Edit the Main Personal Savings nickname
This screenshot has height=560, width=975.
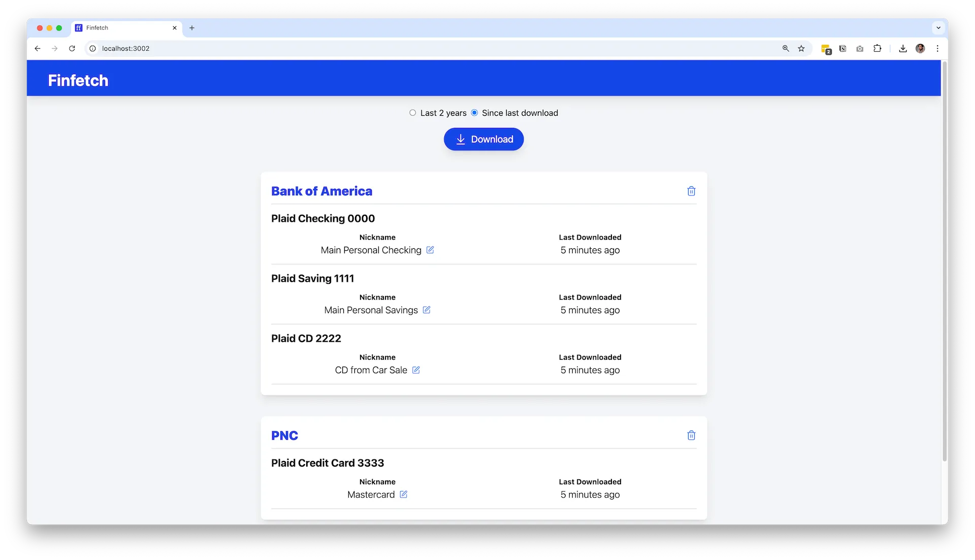coord(427,310)
